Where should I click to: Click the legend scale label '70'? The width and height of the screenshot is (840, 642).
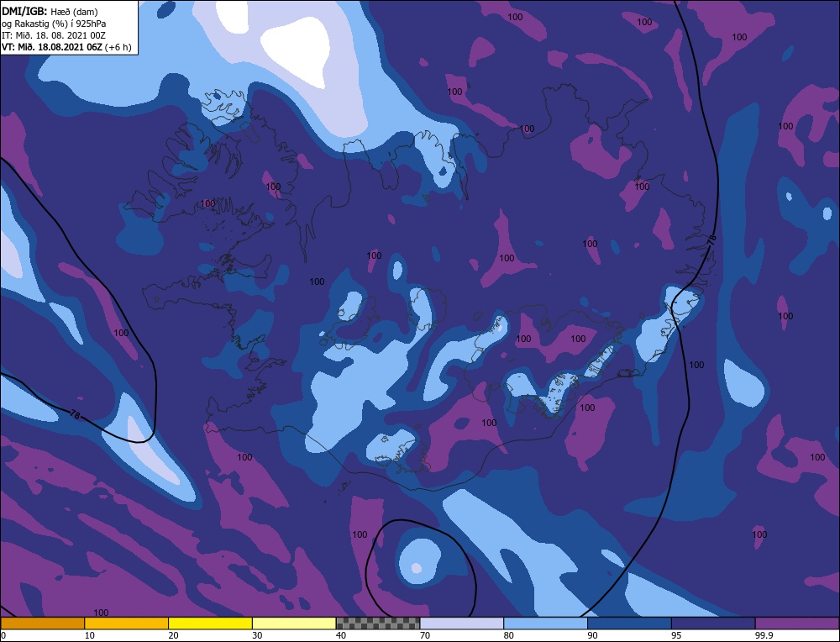(x=425, y=635)
